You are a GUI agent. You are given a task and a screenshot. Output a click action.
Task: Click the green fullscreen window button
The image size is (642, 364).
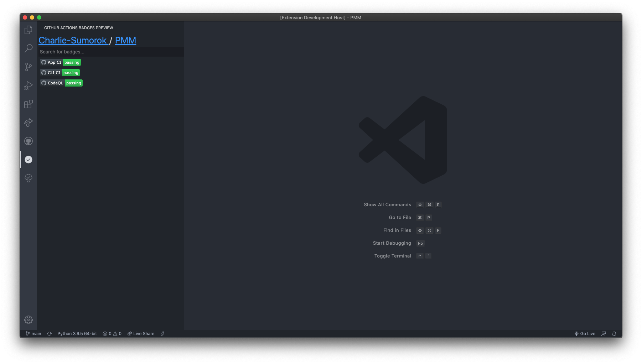point(39,17)
